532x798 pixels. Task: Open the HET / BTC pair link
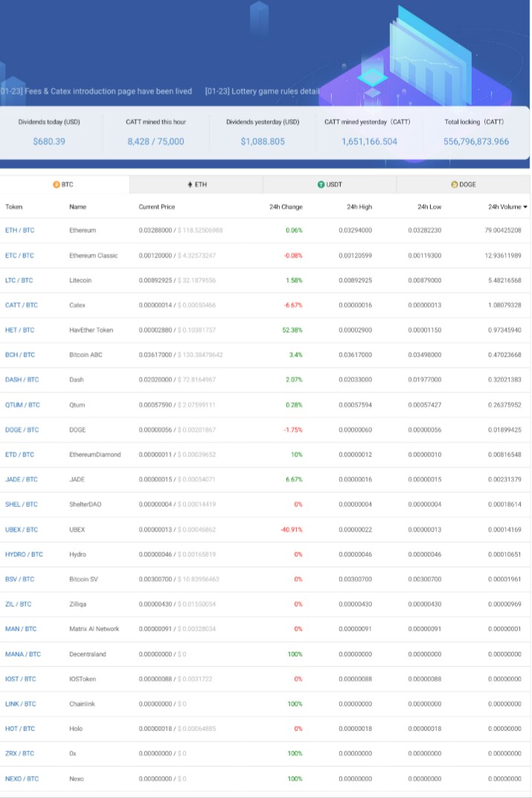tap(20, 330)
